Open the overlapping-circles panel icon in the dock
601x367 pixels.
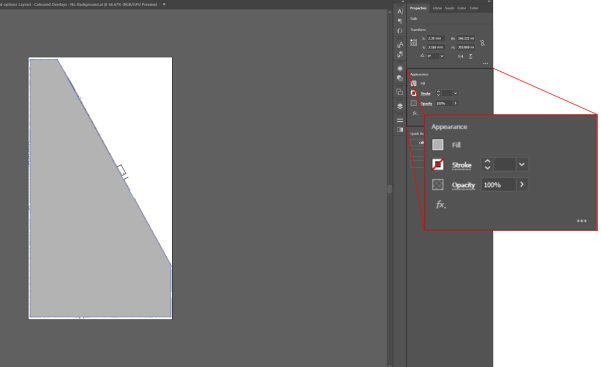click(400, 78)
